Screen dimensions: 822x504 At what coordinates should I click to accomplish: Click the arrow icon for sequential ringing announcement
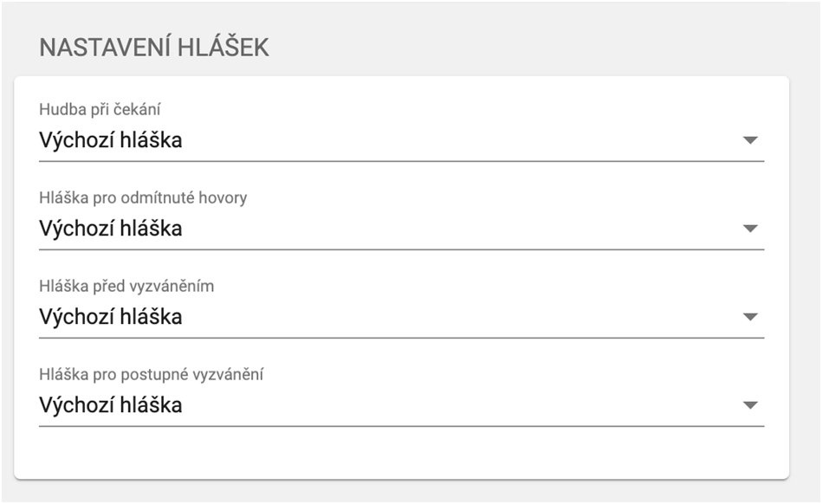752,404
